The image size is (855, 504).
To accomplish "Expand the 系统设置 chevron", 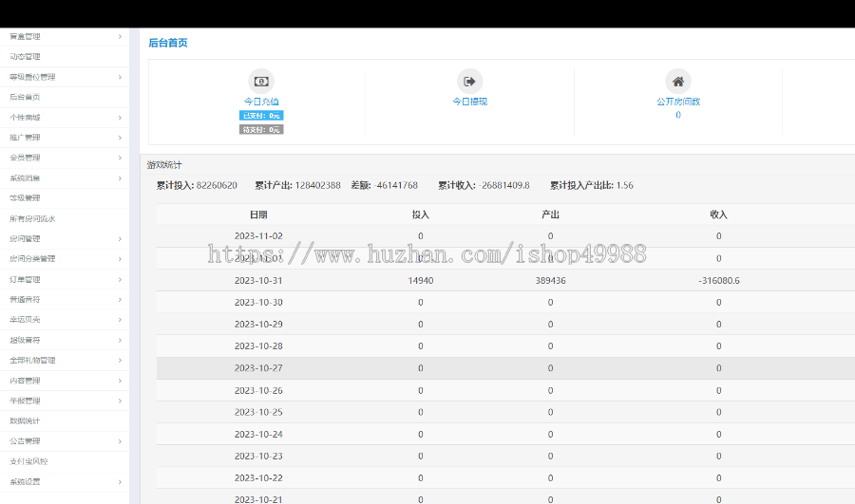I will click(120, 481).
